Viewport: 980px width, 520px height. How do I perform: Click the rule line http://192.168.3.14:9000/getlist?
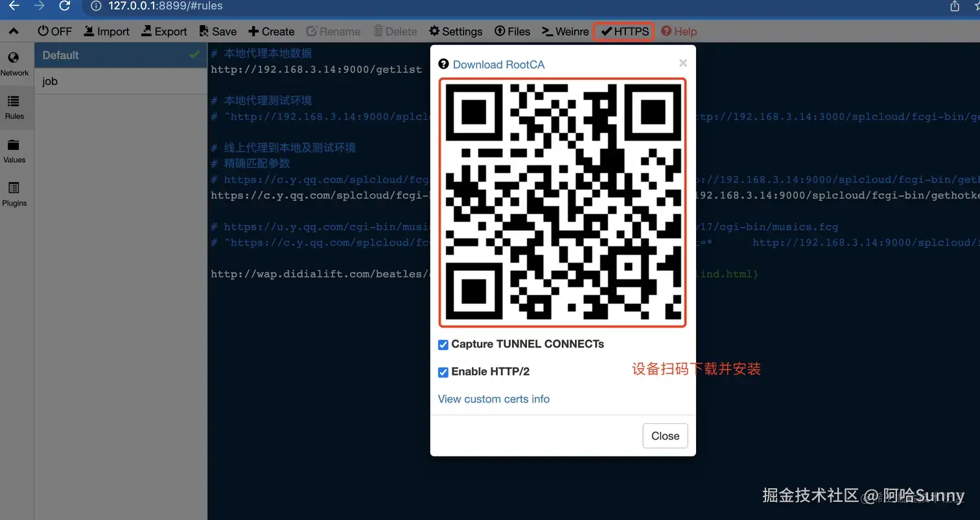click(x=316, y=69)
